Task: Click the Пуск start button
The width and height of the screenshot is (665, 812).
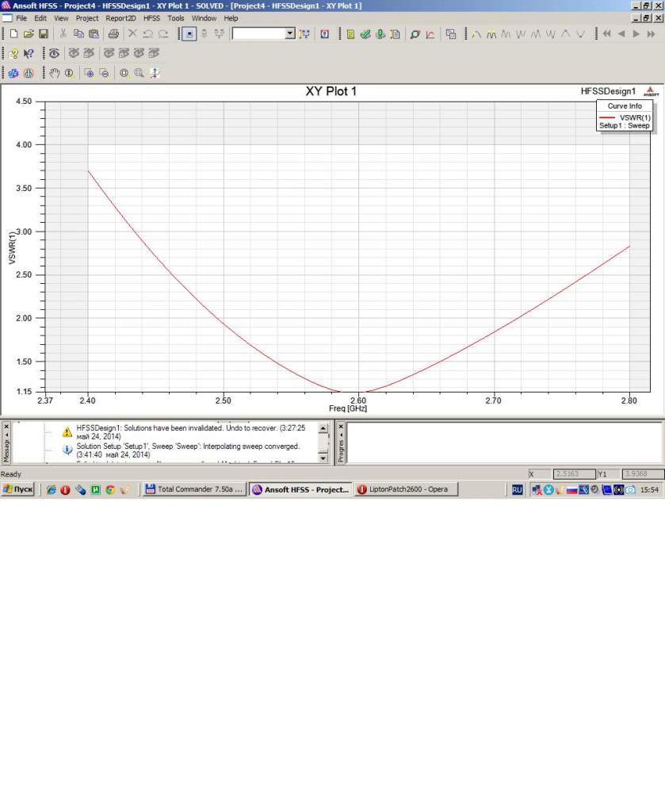Action: pyautogui.click(x=18, y=489)
